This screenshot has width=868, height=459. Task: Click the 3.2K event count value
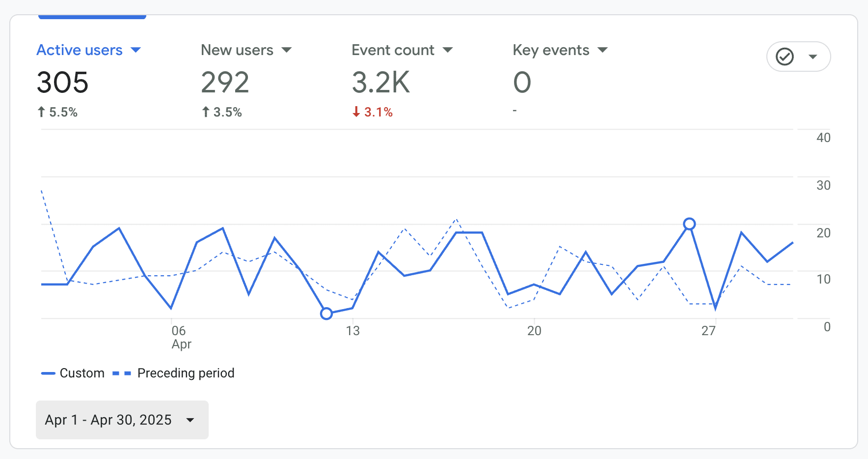[381, 82]
